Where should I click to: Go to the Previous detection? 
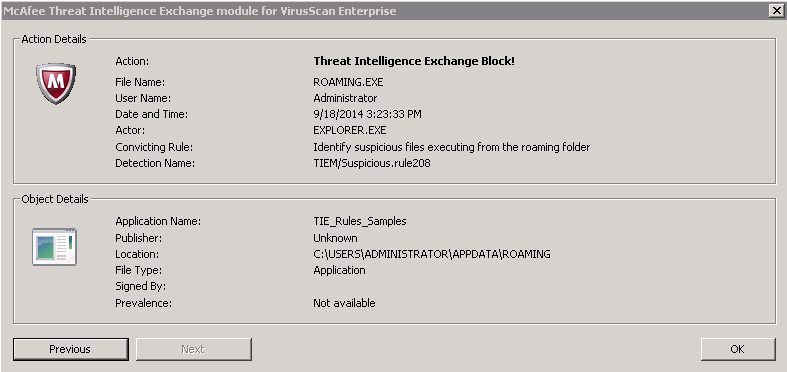(70, 349)
